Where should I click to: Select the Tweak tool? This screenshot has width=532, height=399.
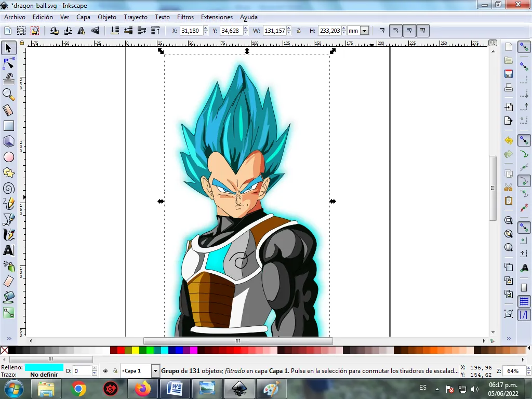[8, 79]
